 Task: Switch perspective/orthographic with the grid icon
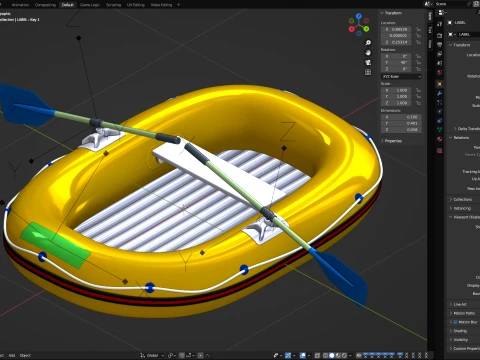368,72
